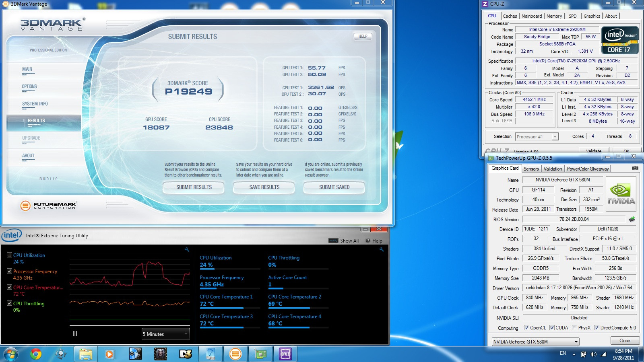Click SAVE RESULTS button
The width and height of the screenshot is (644, 362).
click(x=264, y=187)
